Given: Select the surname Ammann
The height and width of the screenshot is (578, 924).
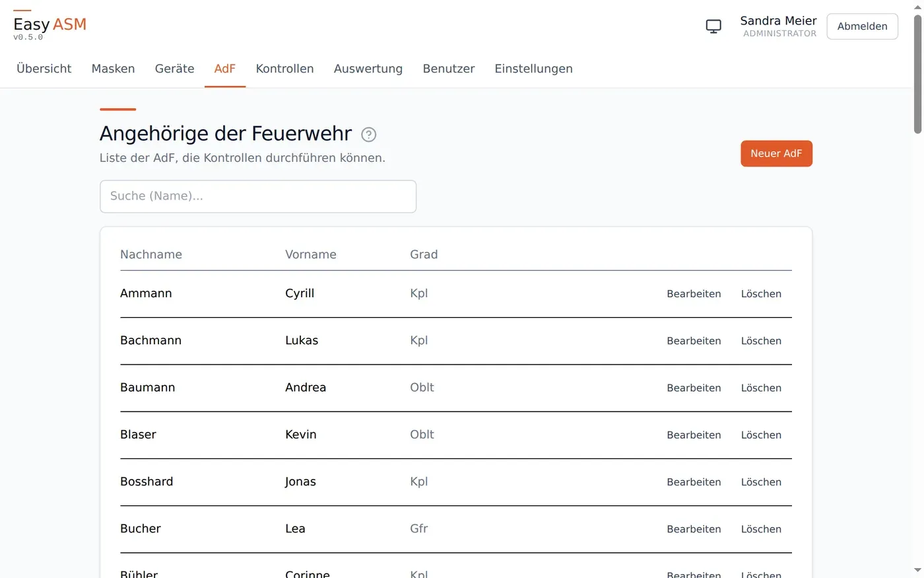Looking at the screenshot, I should tap(146, 293).
